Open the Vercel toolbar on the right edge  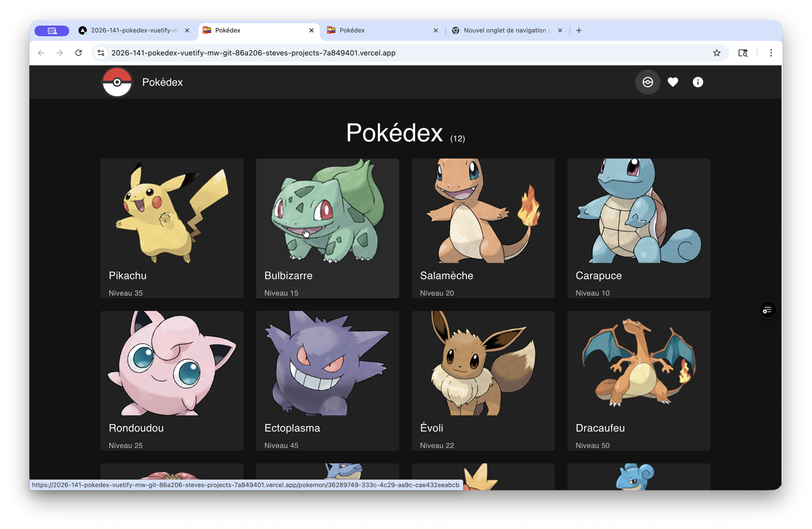pyautogui.click(x=767, y=309)
